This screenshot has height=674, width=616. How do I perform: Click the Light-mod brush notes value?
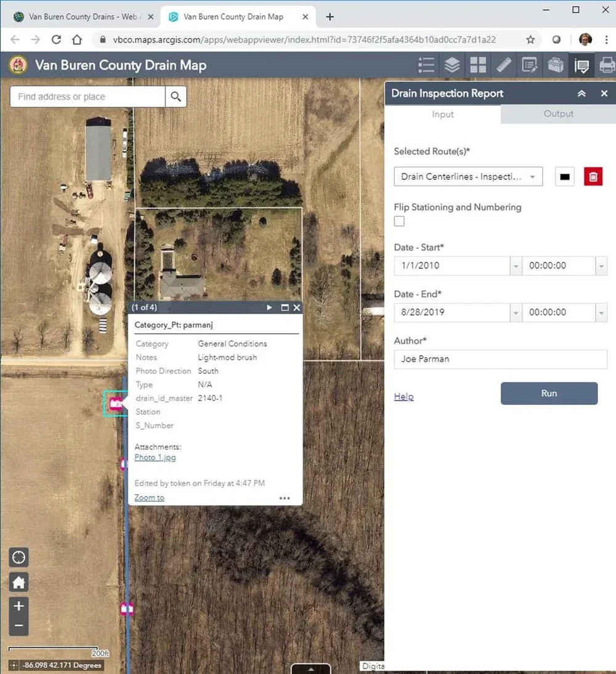coord(227,357)
